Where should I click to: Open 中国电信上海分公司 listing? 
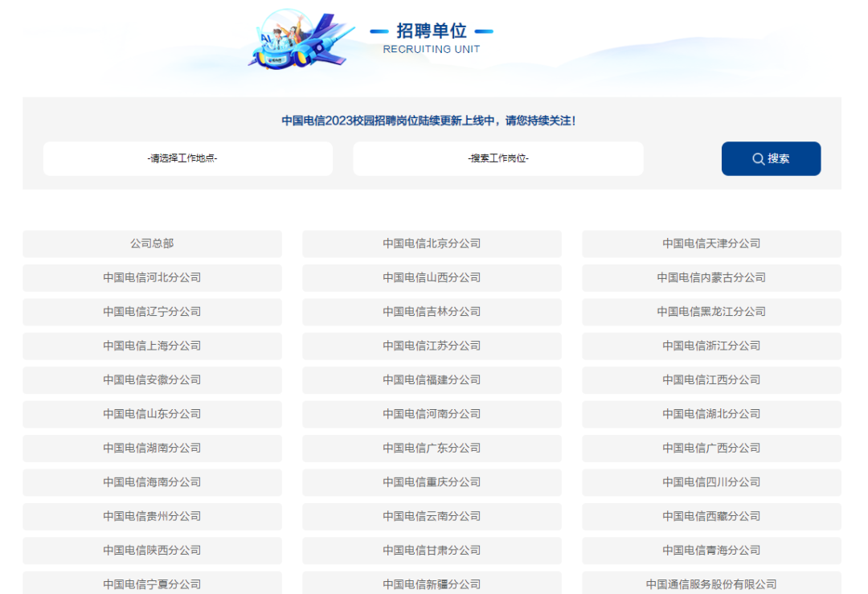click(x=152, y=346)
